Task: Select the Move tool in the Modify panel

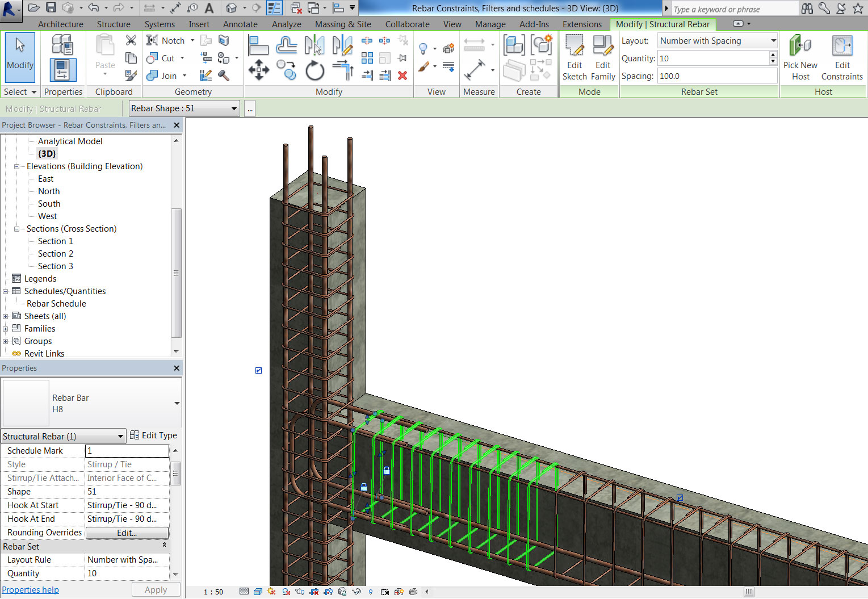Action: click(260, 69)
